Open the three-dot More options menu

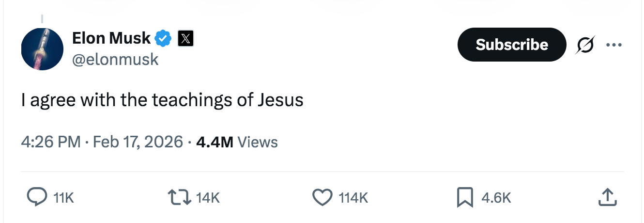coord(613,45)
